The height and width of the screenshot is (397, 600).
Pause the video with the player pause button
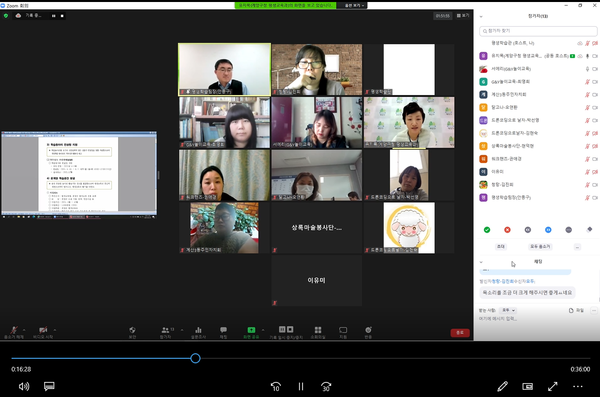pyautogui.click(x=301, y=387)
